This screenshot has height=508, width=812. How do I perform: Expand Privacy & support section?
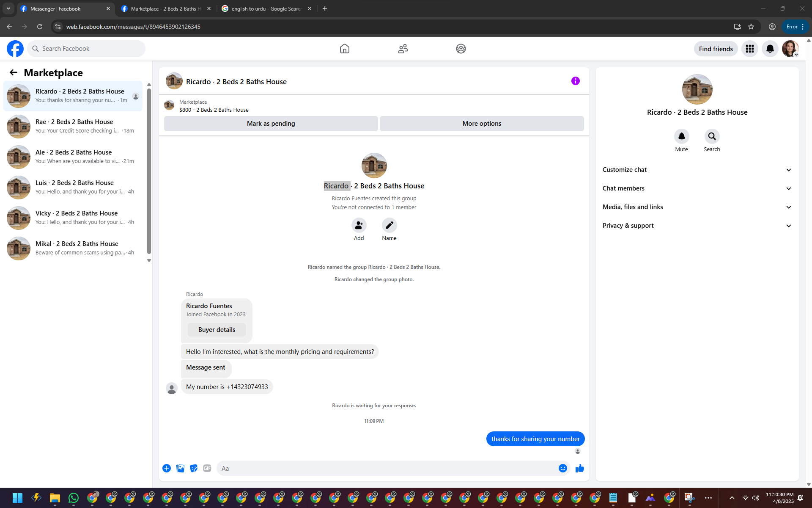(x=697, y=226)
